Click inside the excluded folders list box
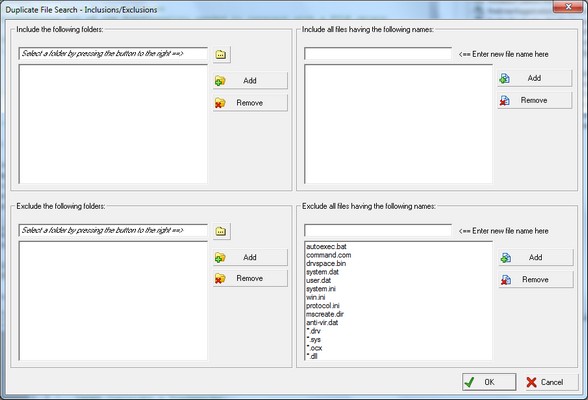588x400 pixels. click(113, 301)
